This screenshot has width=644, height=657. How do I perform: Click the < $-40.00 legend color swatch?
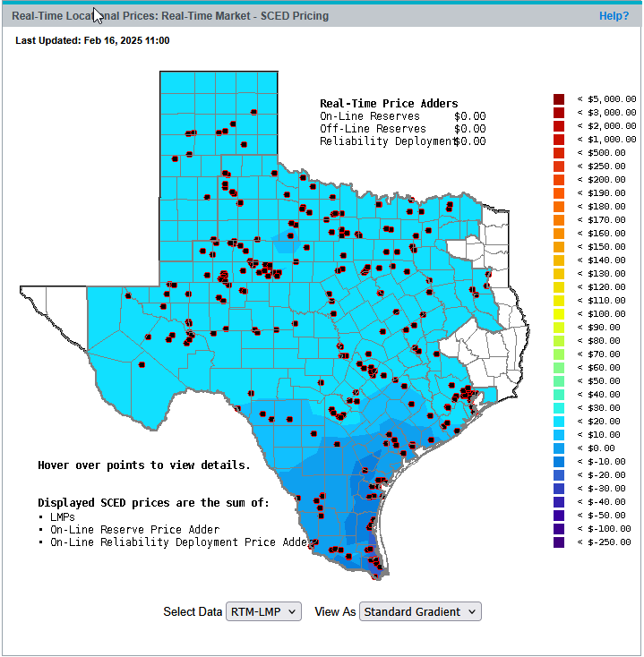[559, 501]
